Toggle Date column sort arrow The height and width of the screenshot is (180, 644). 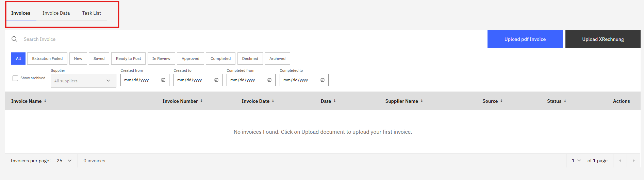click(335, 101)
